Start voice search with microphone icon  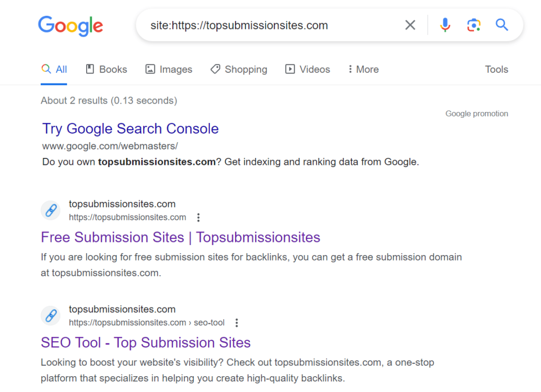pos(445,25)
